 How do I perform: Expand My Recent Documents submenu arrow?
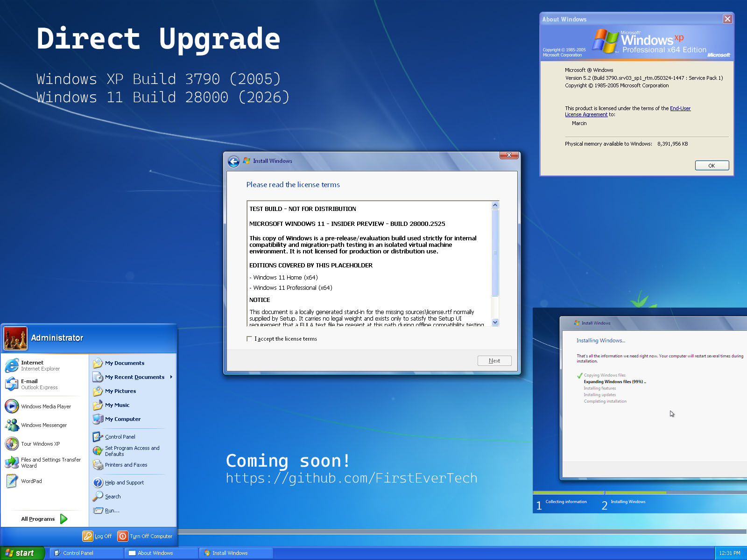pyautogui.click(x=171, y=377)
